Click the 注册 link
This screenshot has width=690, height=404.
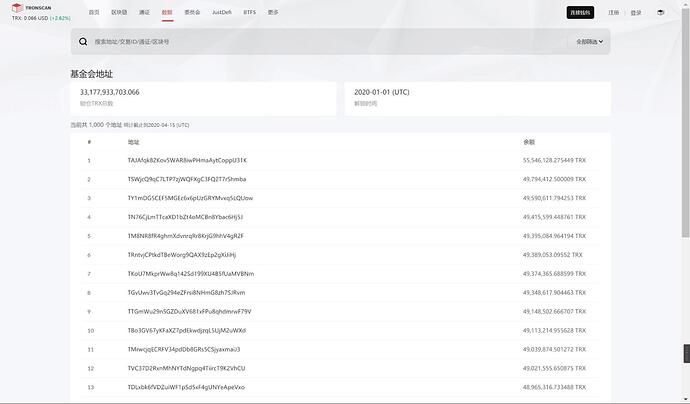point(613,13)
